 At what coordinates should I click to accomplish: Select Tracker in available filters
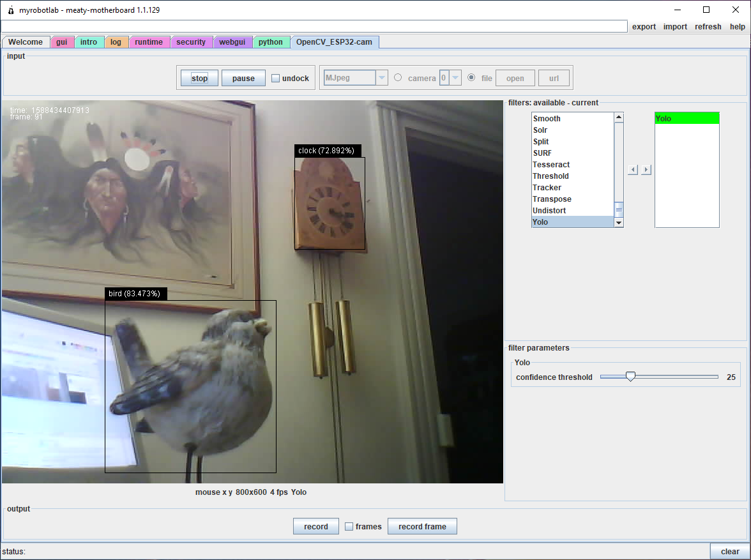[573, 187]
